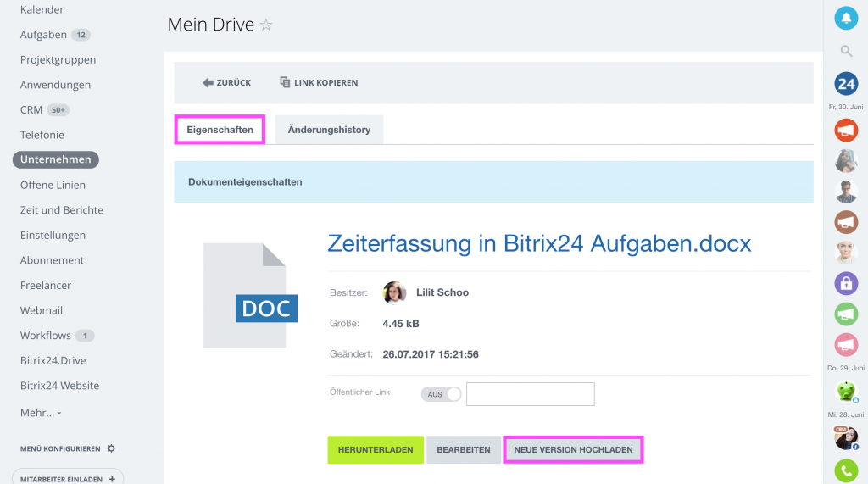Viewport: 868px width, 484px height.
Task: Open Workflows in the sidebar
Action: (46, 336)
